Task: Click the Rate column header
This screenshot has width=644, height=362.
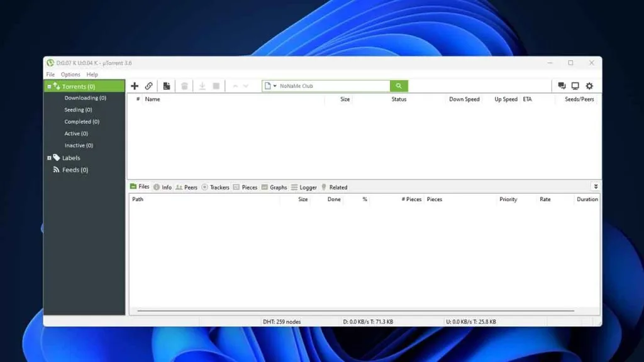Action: [x=545, y=199]
